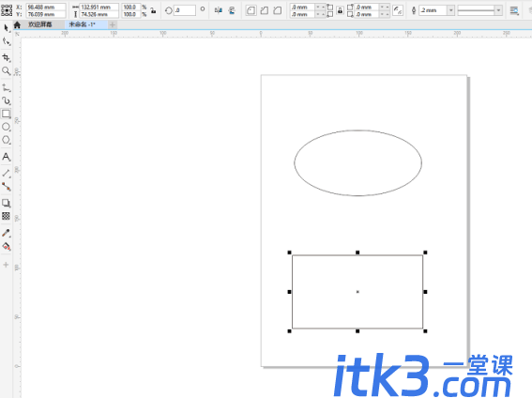Select the Crop tool
Viewport: 532px width, 398px height.
tap(7, 57)
